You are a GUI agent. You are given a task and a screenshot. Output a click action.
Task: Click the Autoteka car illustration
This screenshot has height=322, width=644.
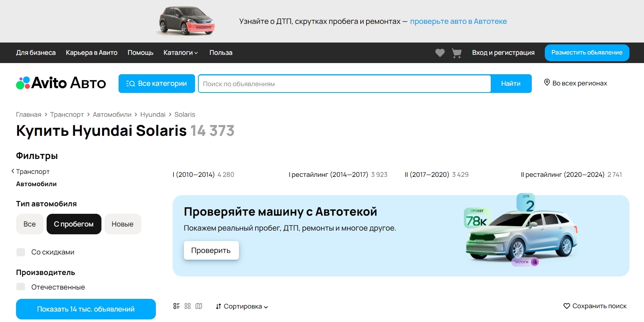click(x=521, y=230)
